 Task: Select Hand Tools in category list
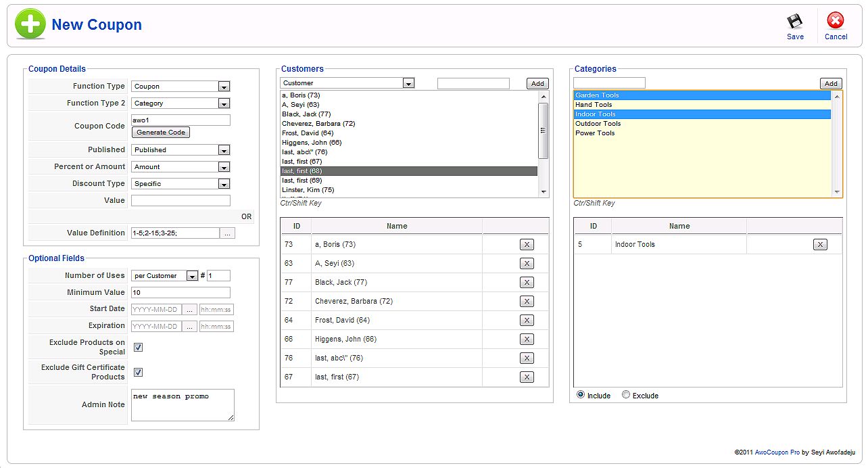click(702, 105)
